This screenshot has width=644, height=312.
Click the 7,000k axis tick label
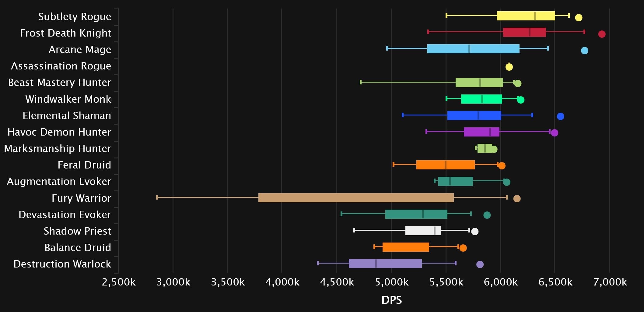pos(610,282)
